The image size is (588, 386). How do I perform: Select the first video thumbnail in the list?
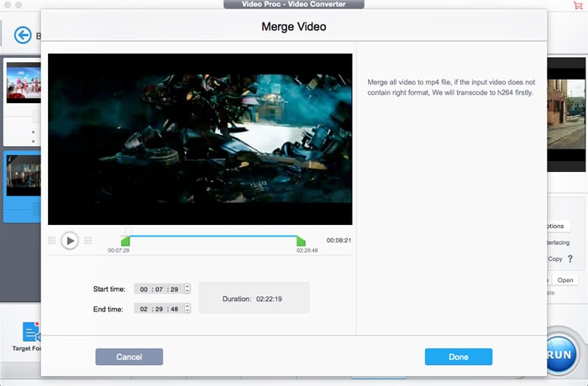(x=24, y=82)
